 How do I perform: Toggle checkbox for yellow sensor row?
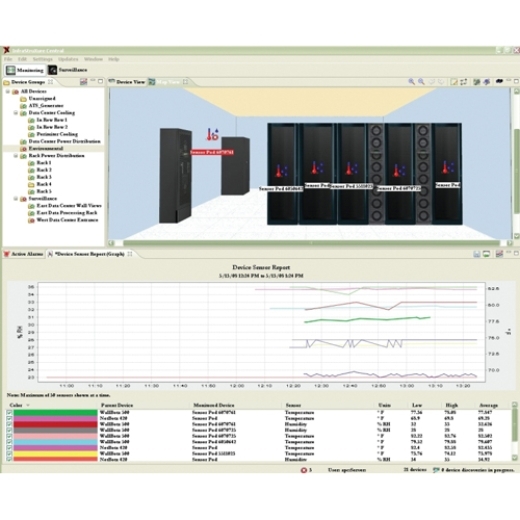(9, 453)
